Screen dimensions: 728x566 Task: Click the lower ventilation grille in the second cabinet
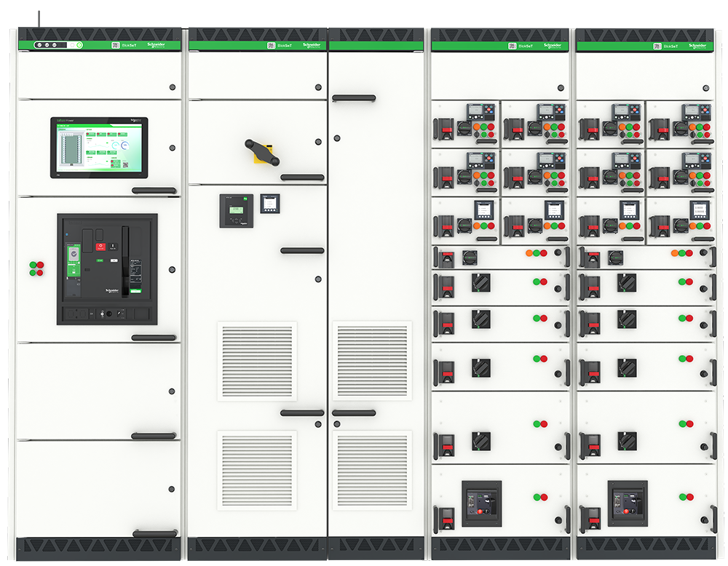[x=257, y=471]
